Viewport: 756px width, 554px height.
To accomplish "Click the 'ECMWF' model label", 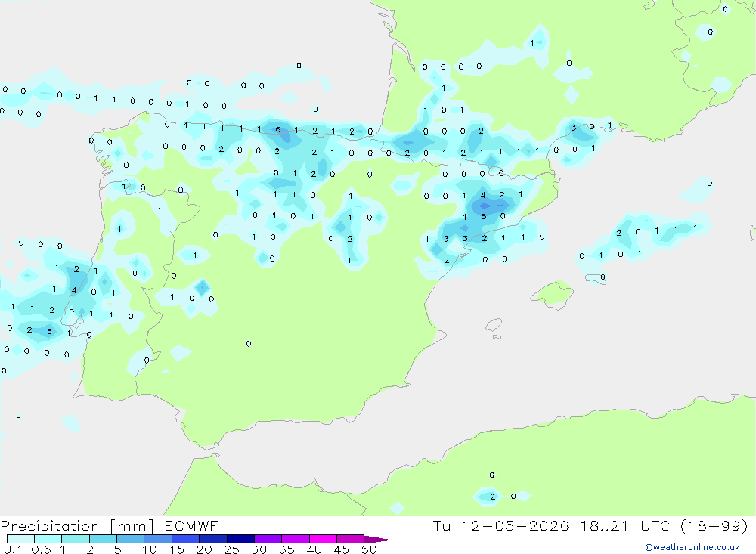I will click(x=191, y=525).
